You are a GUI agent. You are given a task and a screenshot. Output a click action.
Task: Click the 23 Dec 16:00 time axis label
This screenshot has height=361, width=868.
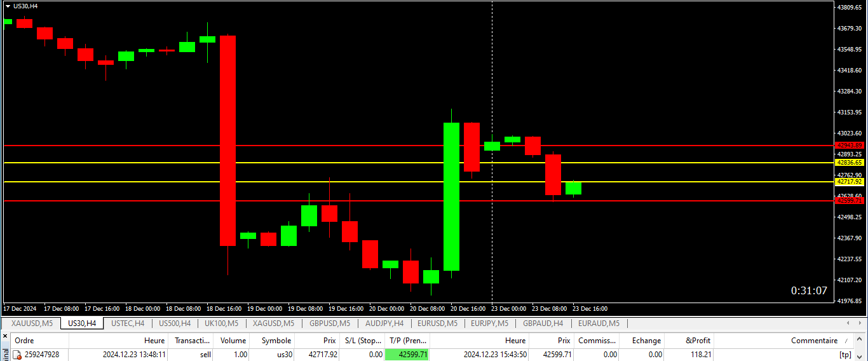tap(590, 309)
